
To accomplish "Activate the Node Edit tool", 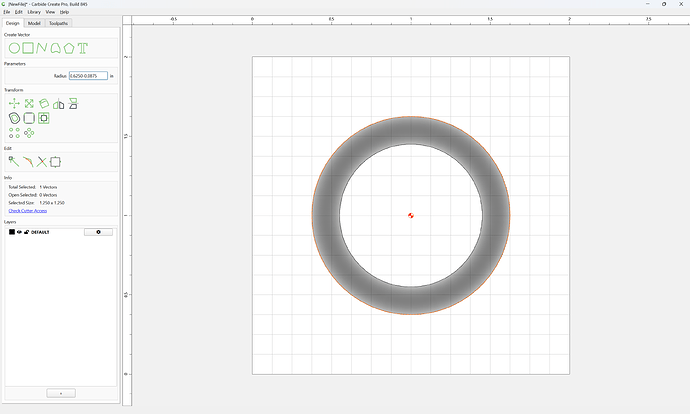I will click(14, 162).
